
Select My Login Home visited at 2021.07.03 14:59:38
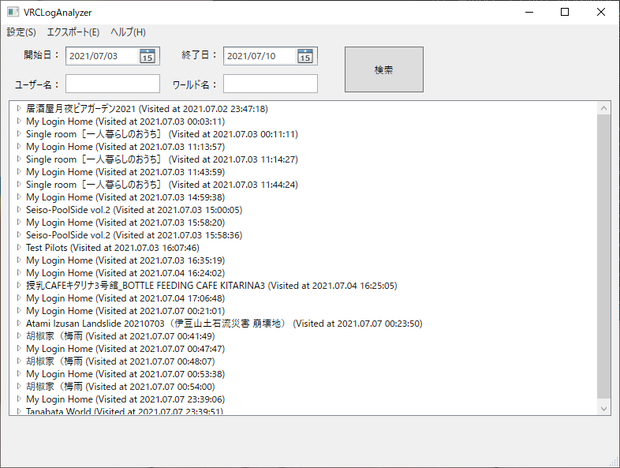pyautogui.click(x=125, y=197)
